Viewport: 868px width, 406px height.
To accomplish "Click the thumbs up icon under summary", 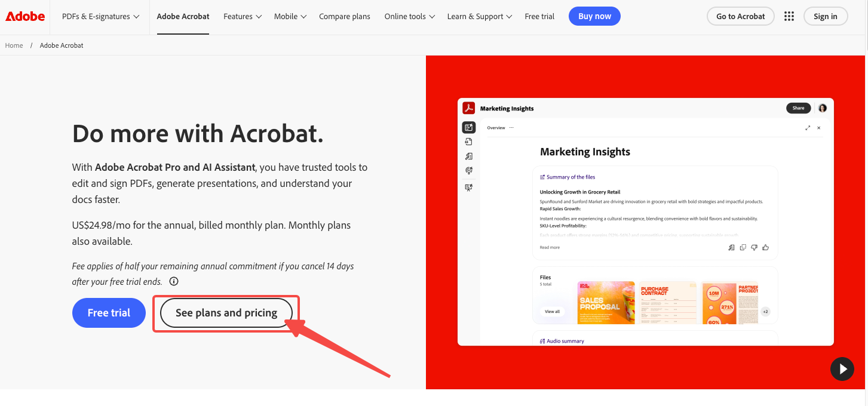I will (x=765, y=247).
